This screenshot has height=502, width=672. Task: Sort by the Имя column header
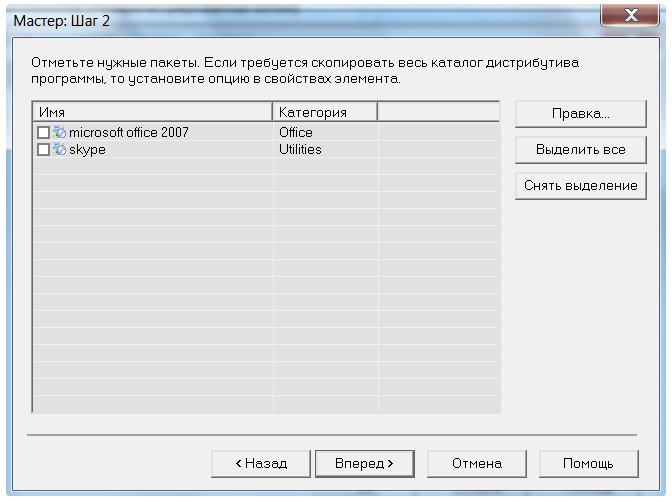pyautogui.click(x=153, y=112)
